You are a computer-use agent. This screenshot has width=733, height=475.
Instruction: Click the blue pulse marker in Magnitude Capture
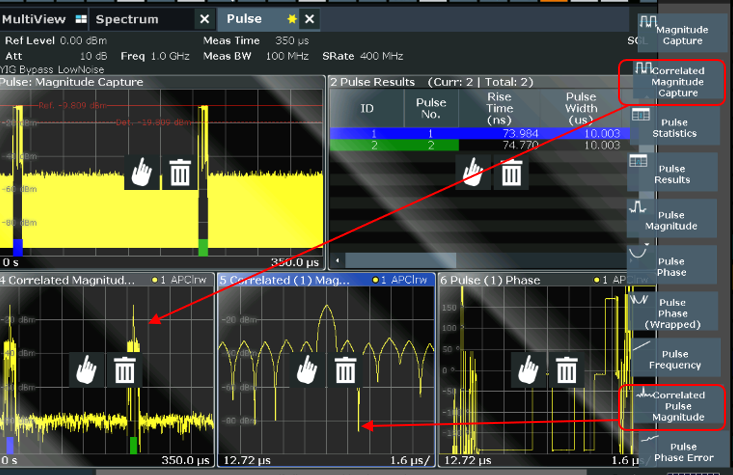coord(17,246)
